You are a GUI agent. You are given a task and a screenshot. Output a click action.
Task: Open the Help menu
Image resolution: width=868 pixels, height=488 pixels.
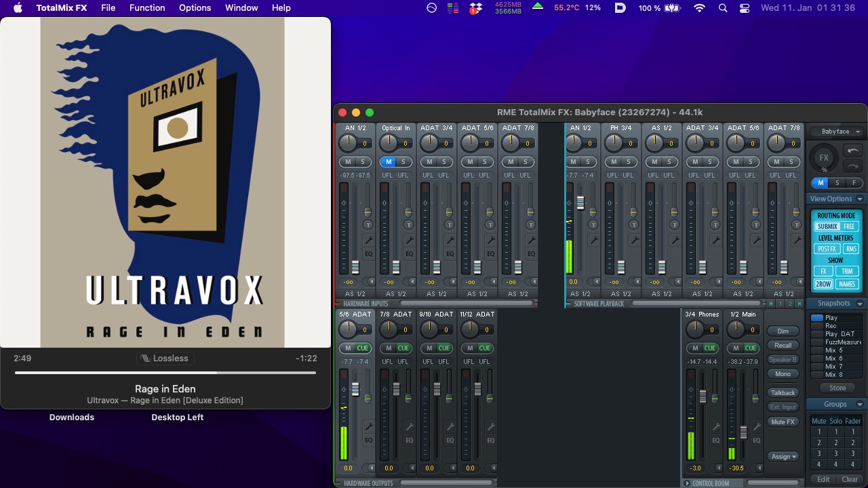point(281,8)
